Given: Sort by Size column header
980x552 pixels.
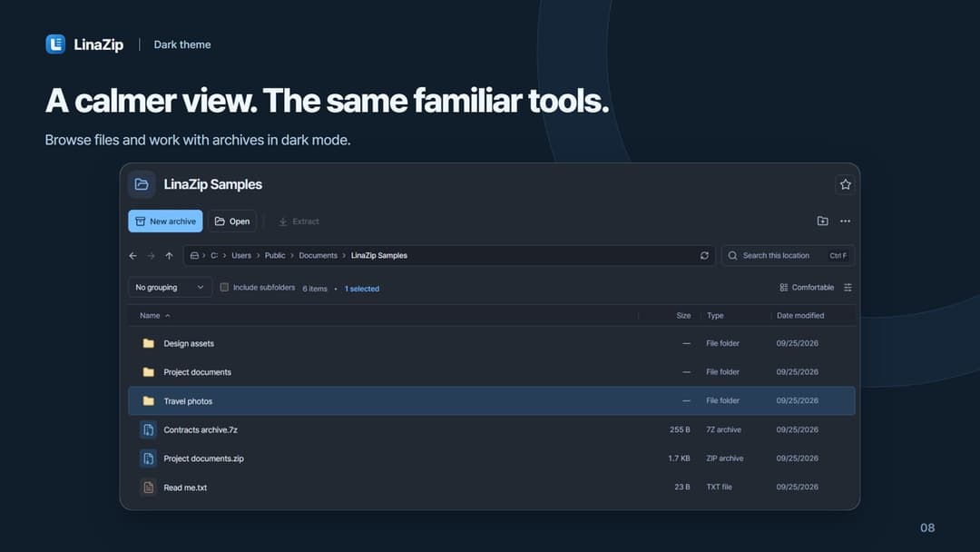Looking at the screenshot, I should [684, 316].
